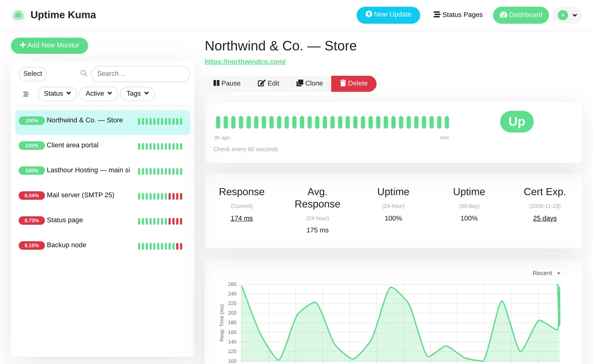Screen dimensions: 593x364
Task: Click the 8.15% uptime badge
Action: pyautogui.click(x=32, y=245)
